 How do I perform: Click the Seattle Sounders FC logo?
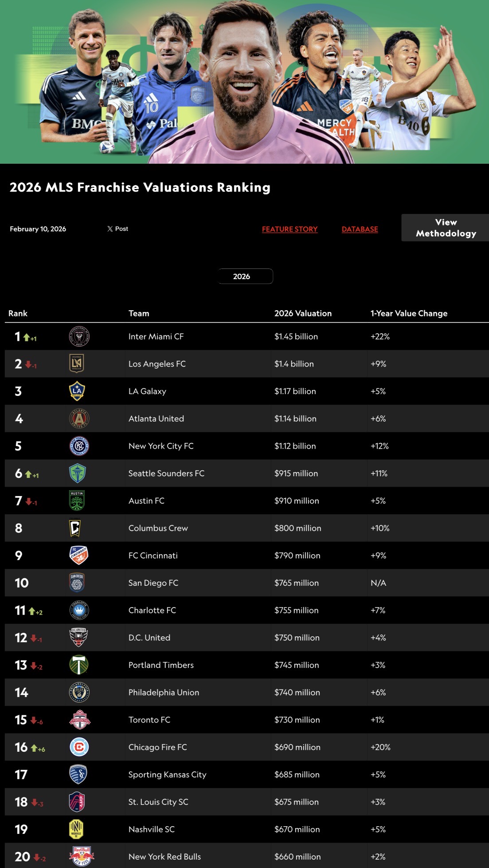(78, 473)
